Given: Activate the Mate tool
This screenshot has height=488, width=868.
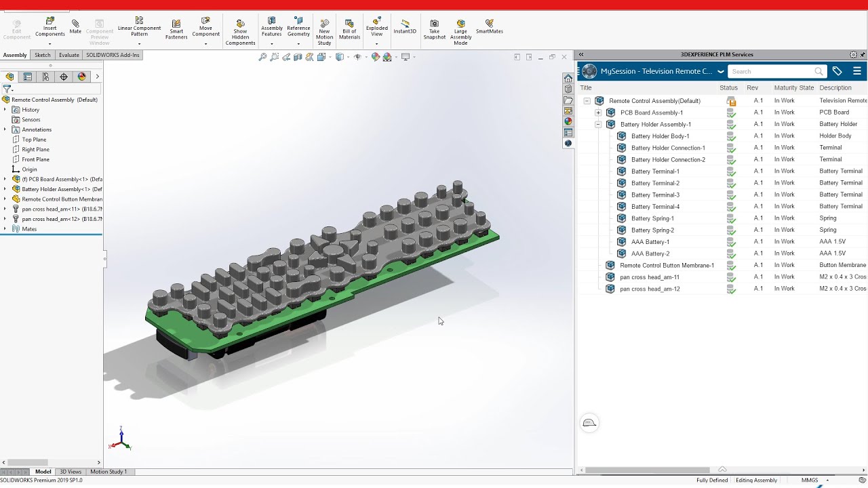Looking at the screenshot, I should (75, 27).
